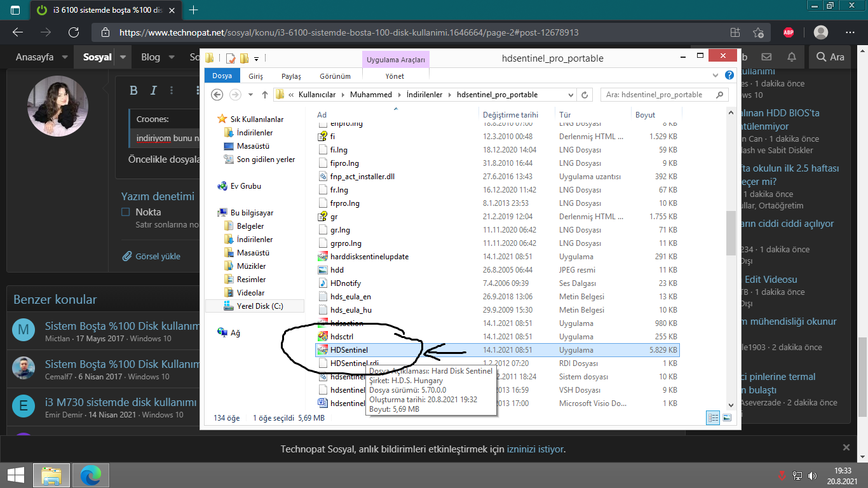Open the Explorer quick access toolbar dropdown
868x488 pixels.
[256, 58]
